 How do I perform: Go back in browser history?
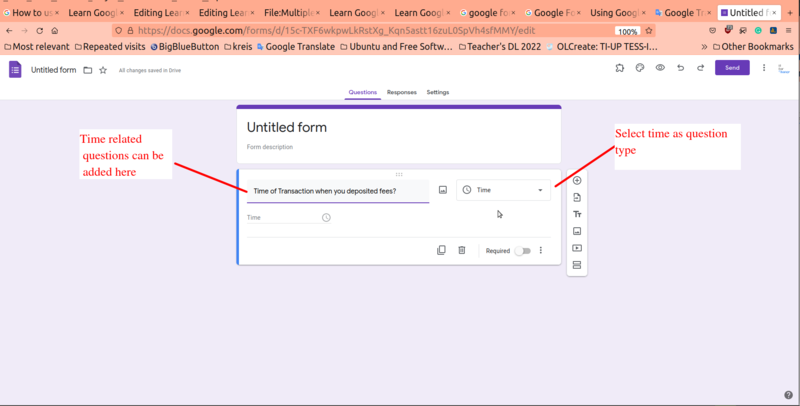[x=9, y=31]
